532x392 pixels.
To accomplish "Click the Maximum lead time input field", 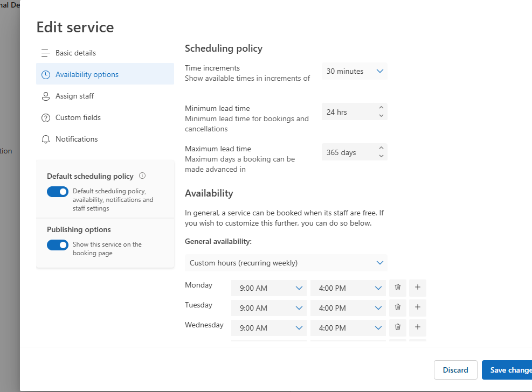I will click(348, 152).
